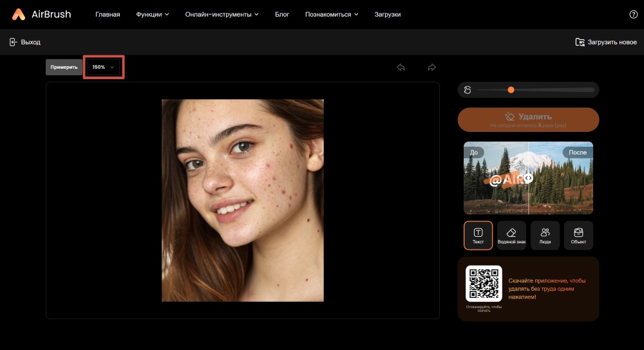The width and height of the screenshot is (644, 350).
Task: Click the undo arrow icon
Action: click(x=401, y=67)
